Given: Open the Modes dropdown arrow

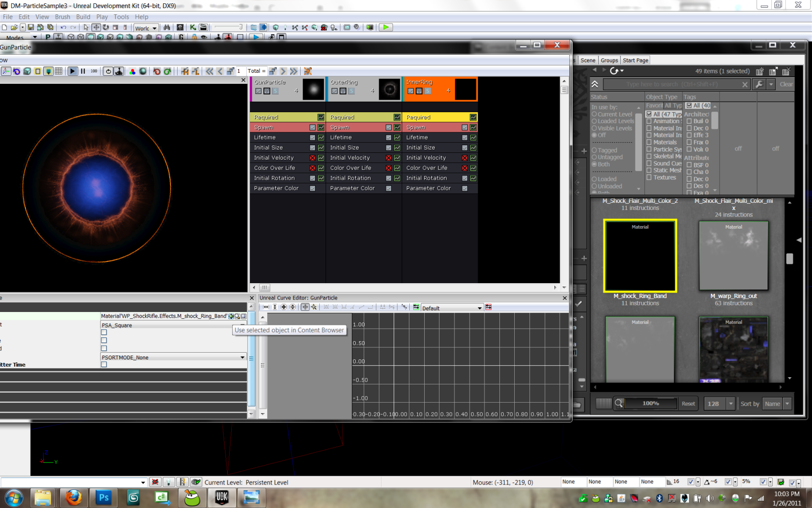Looking at the screenshot, I should (34, 37).
